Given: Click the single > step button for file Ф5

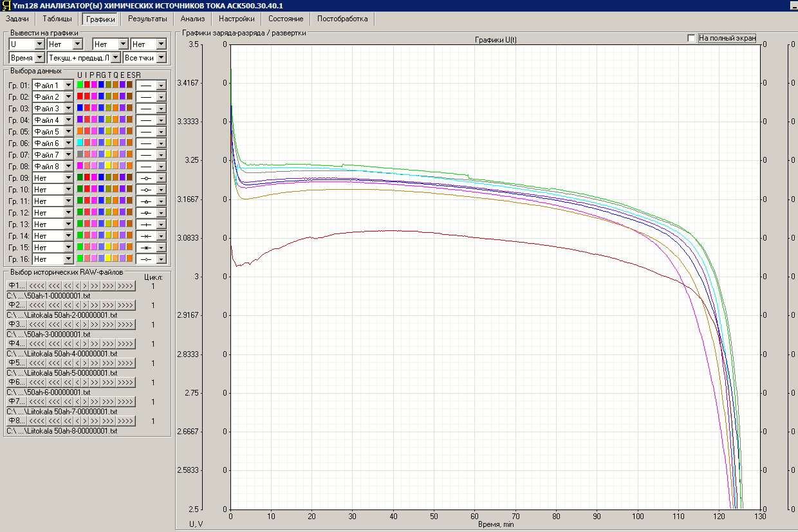Looking at the screenshot, I should pos(85,363).
